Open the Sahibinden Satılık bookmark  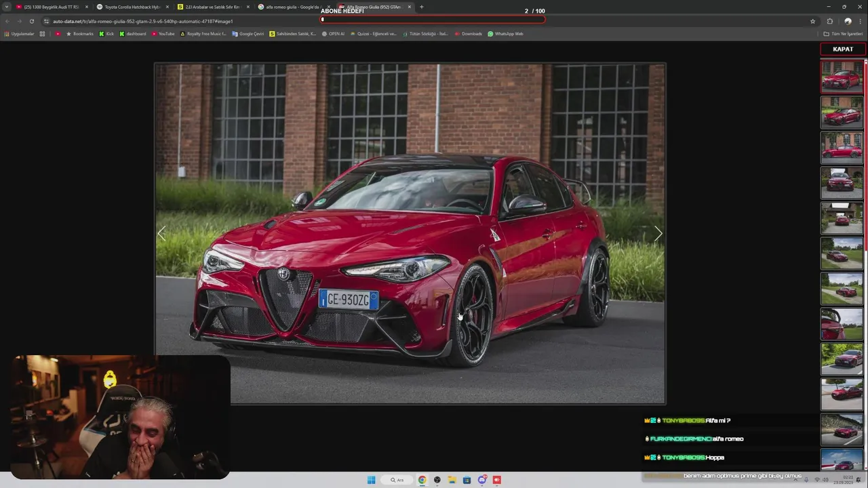[293, 34]
